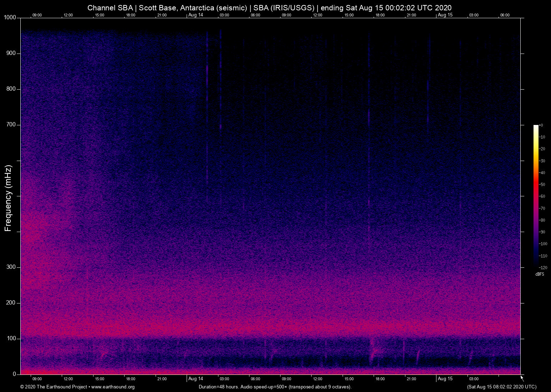Viewport: 551px width, 392px height.
Task: Select the Aug 14 marker on top axis
Action: tap(196, 15)
